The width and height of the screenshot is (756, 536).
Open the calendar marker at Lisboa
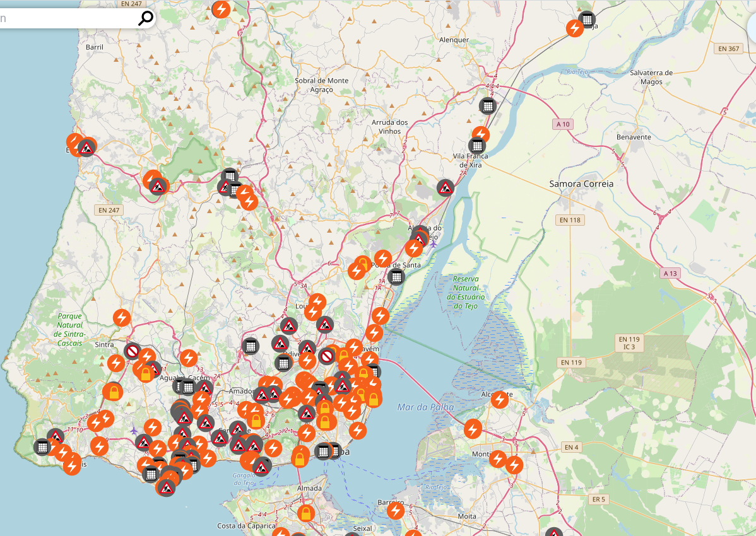[324, 452]
